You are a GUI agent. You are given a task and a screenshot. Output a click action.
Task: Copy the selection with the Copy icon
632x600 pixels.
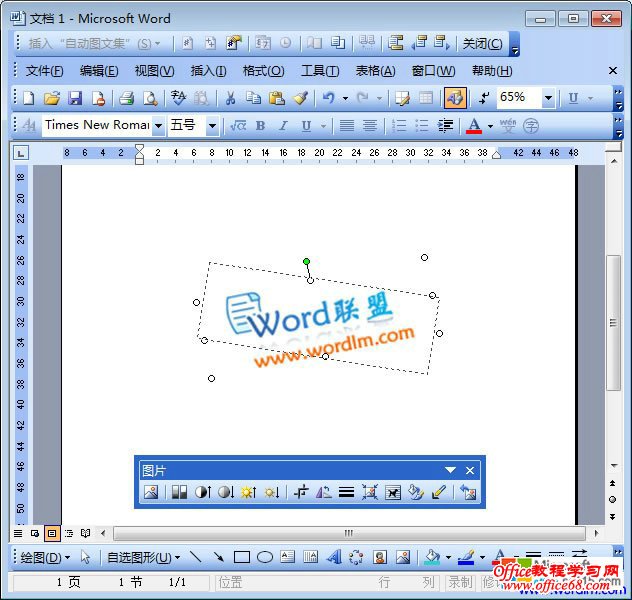254,98
